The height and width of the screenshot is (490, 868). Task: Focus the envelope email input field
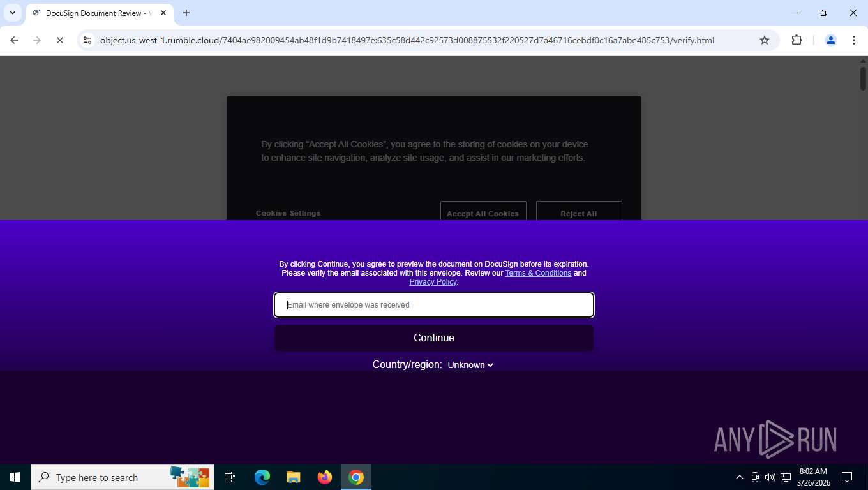point(434,305)
